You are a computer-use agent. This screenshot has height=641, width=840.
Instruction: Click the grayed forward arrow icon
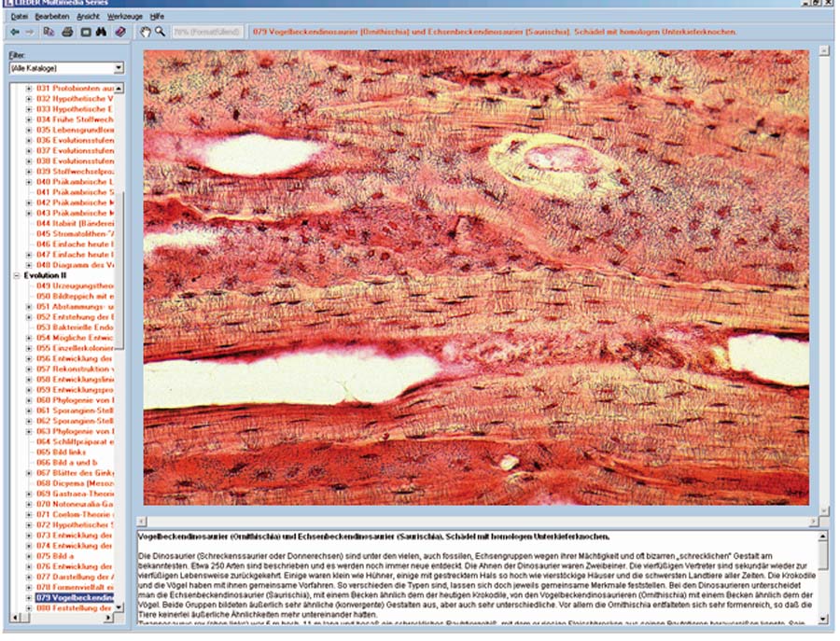coord(30,32)
